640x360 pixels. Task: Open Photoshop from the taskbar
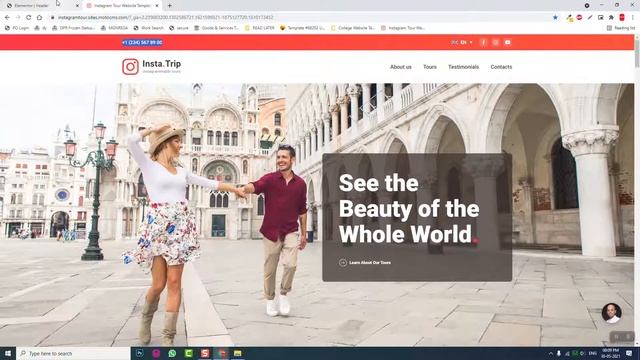point(140,353)
